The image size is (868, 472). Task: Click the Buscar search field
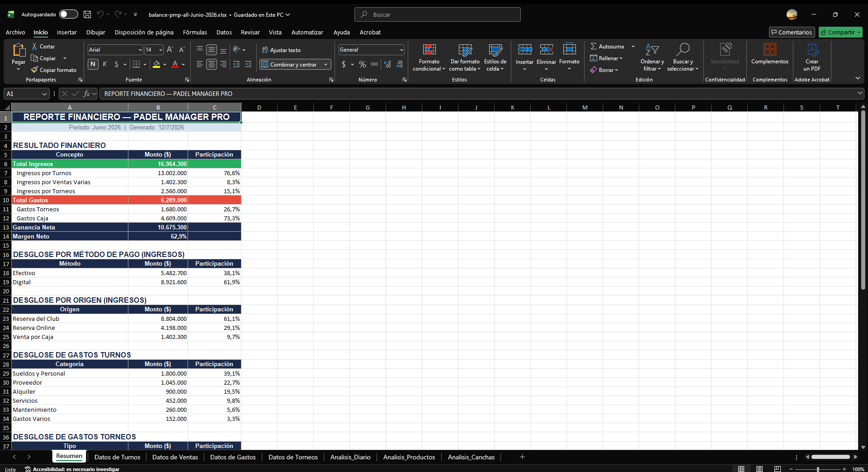[x=438, y=14]
